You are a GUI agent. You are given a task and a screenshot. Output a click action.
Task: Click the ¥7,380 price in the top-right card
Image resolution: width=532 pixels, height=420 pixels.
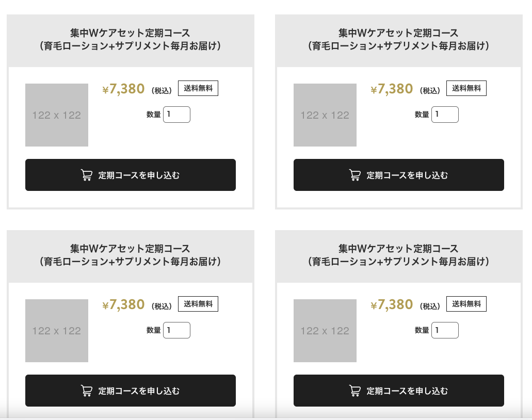coord(392,89)
